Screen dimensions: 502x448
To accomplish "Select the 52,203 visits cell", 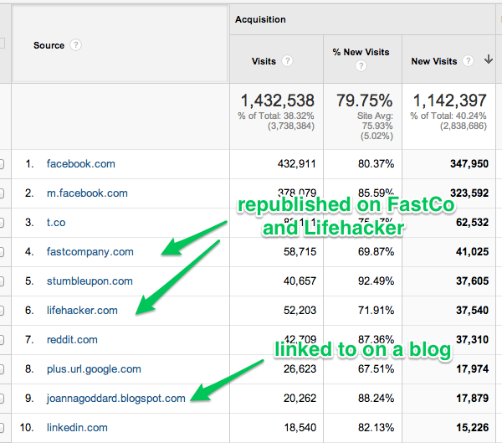I will coord(300,311).
